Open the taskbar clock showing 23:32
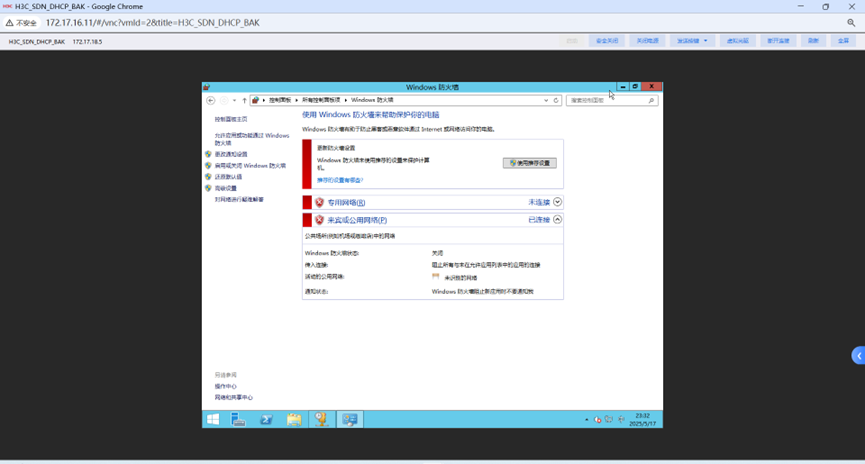 643,419
